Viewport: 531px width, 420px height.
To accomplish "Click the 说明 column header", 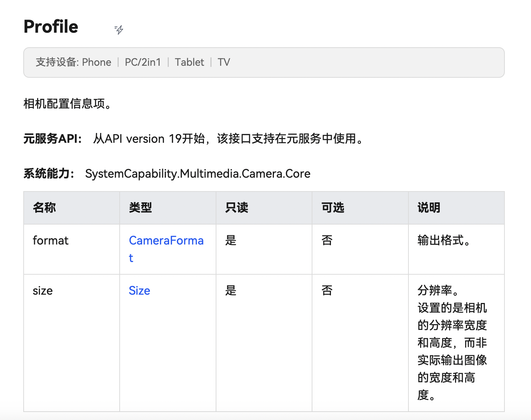I will [429, 208].
